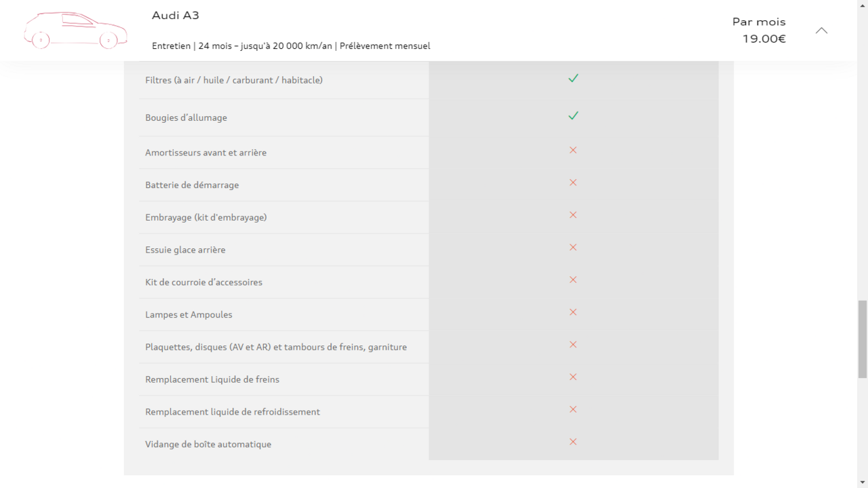The image size is (868, 488).
Task: Click the red cross for Essuie glace arrière
Action: click(x=573, y=248)
